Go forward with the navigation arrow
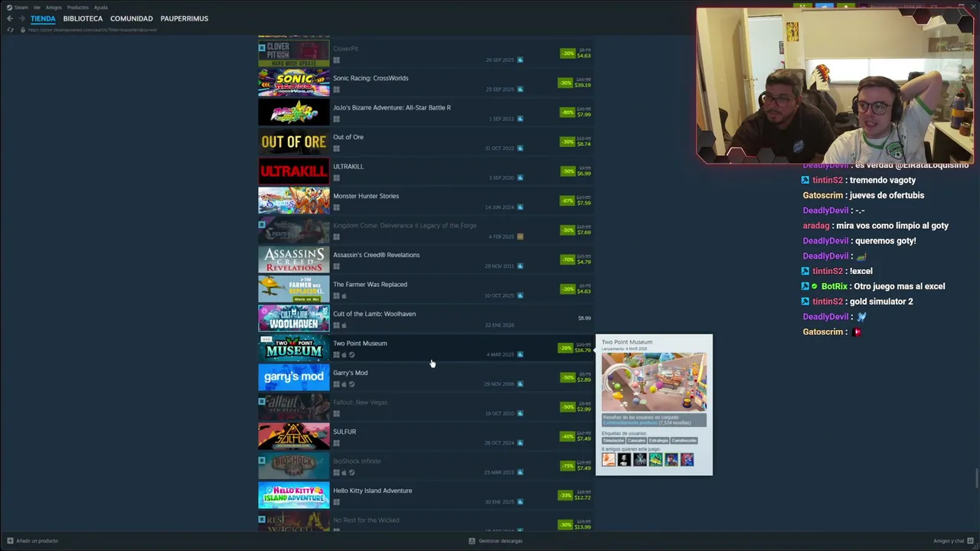This screenshot has height=551, width=980. tap(21, 18)
